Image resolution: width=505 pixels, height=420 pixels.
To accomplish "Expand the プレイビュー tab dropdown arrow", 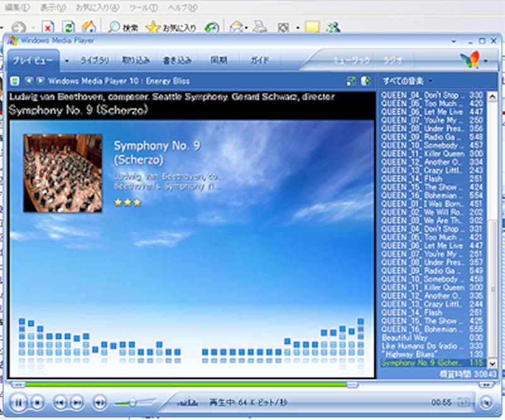I will pyautogui.click(x=67, y=60).
